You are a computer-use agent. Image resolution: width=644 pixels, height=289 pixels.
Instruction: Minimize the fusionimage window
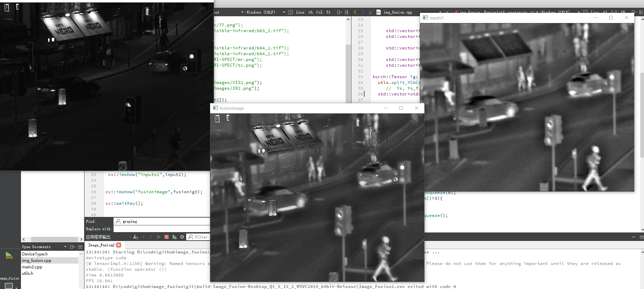[386, 108]
